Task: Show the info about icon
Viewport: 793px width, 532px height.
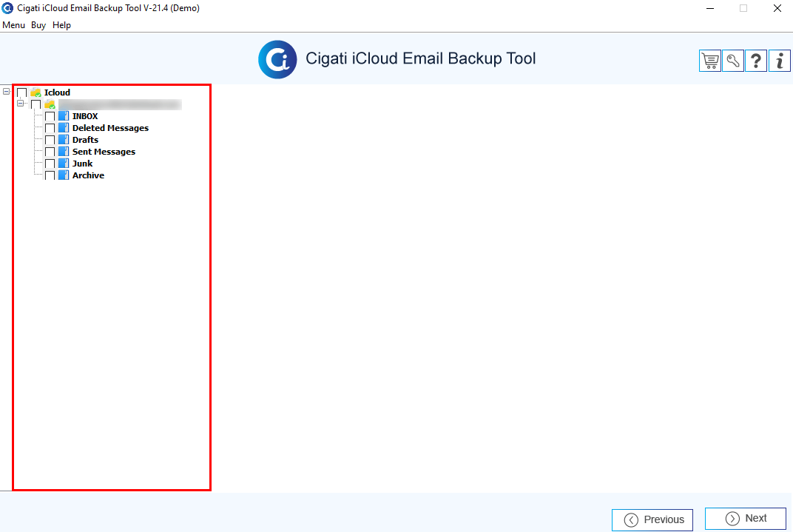Action: point(780,61)
